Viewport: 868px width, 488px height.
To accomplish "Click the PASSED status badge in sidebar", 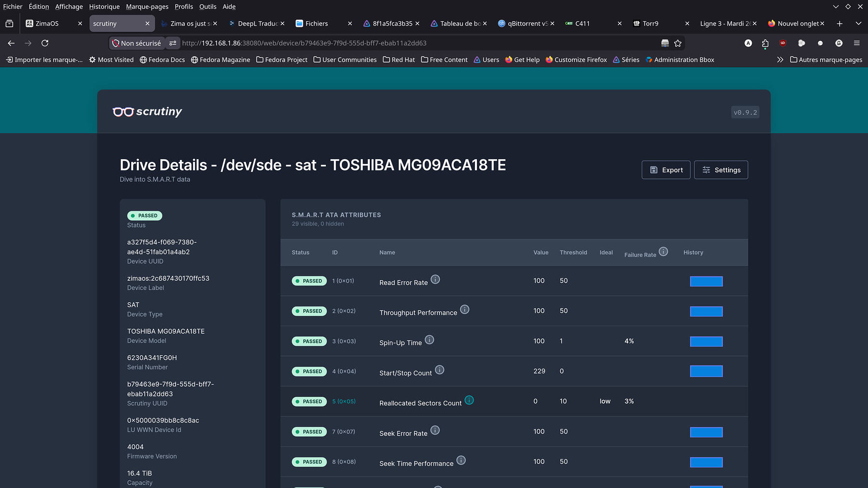I will coord(145,216).
